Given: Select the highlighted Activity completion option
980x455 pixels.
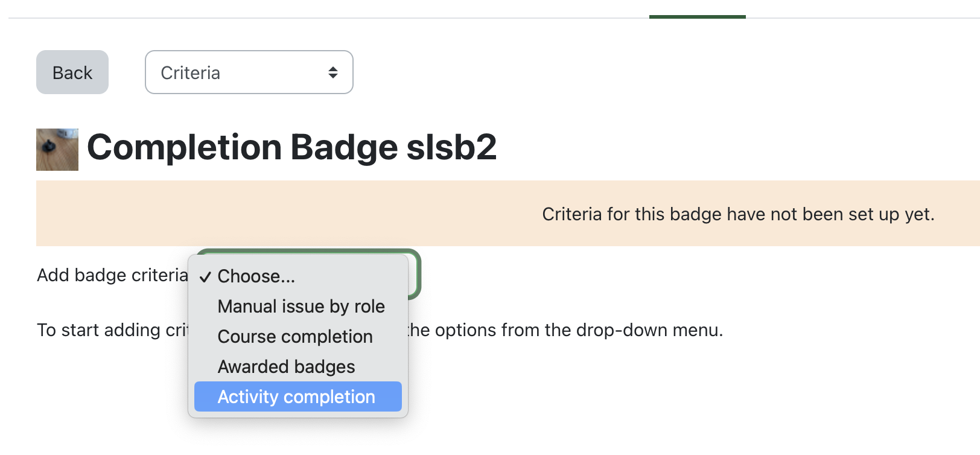Looking at the screenshot, I should click(296, 396).
